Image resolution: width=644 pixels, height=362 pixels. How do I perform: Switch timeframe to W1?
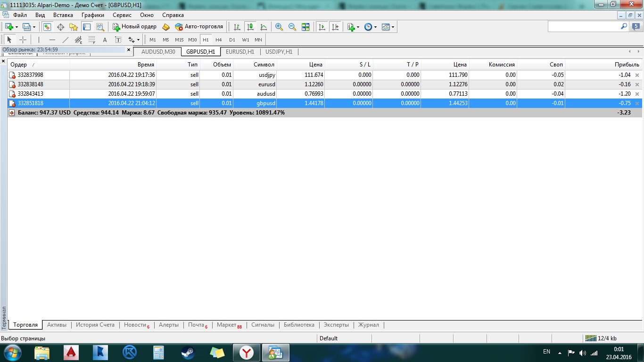246,40
